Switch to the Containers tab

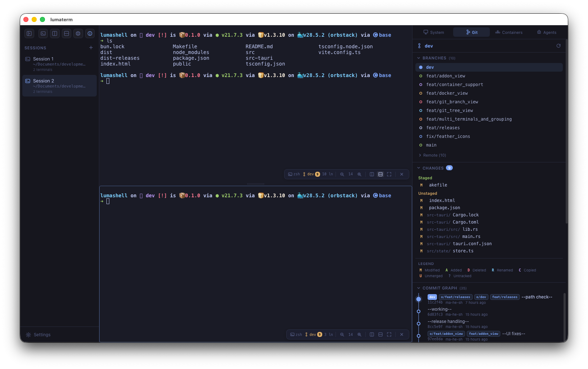(509, 32)
